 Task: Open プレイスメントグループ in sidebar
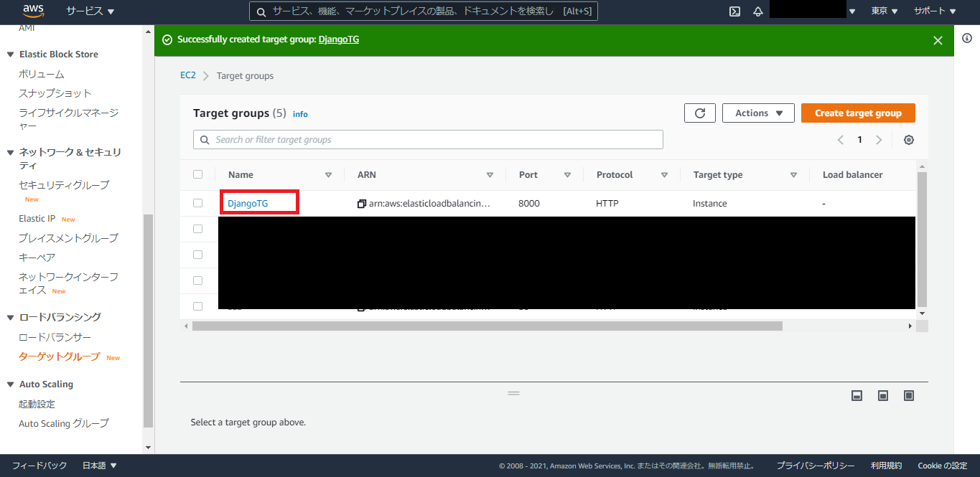click(x=68, y=238)
